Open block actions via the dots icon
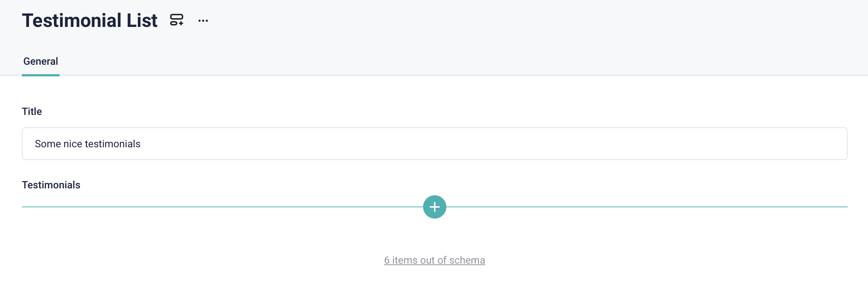The height and width of the screenshot is (296, 868). [x=203, y=21]
